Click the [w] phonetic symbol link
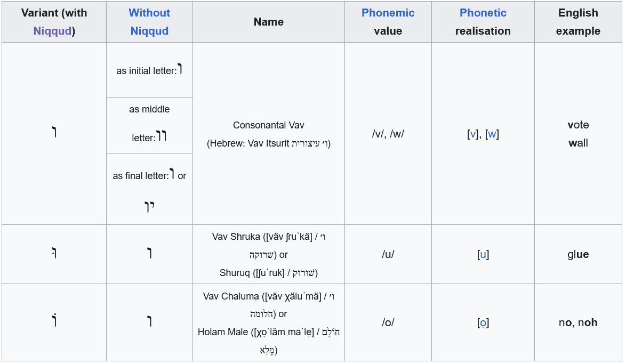Image resolution: width=626 pixels, height=364 pixels. [x=492, y=134]
